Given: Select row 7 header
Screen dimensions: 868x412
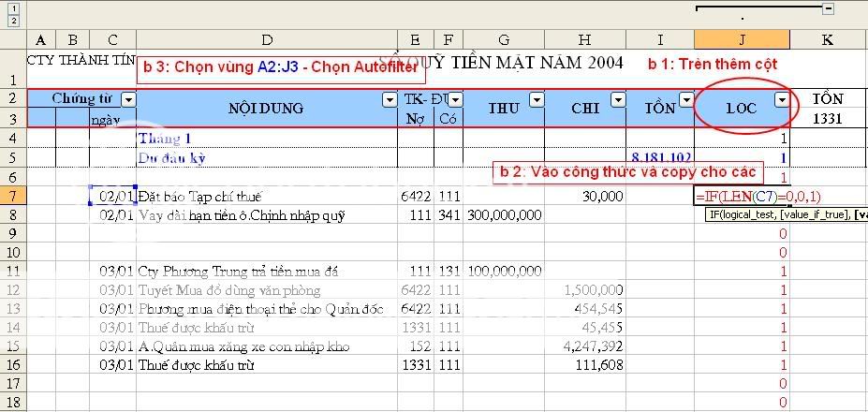Looking at the screenshot, I should tap(13, 196).
